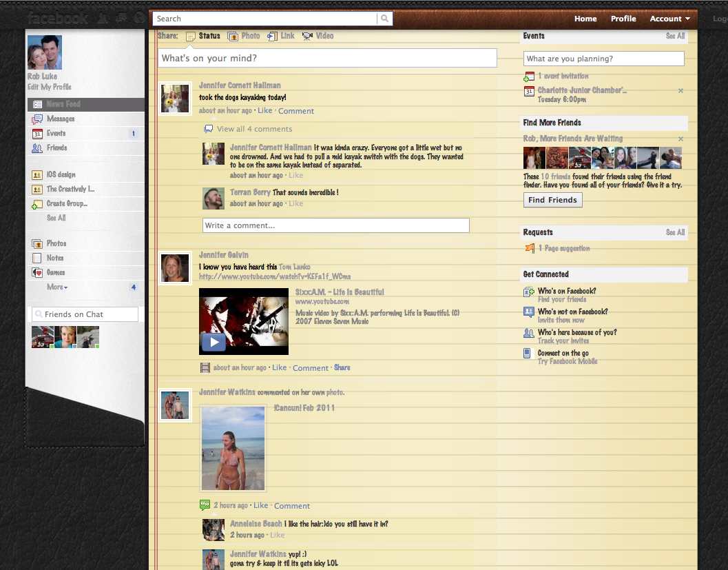728x570 pixels.
Task: Click Terran Berry's avatar
Action: tap(214, 199)
